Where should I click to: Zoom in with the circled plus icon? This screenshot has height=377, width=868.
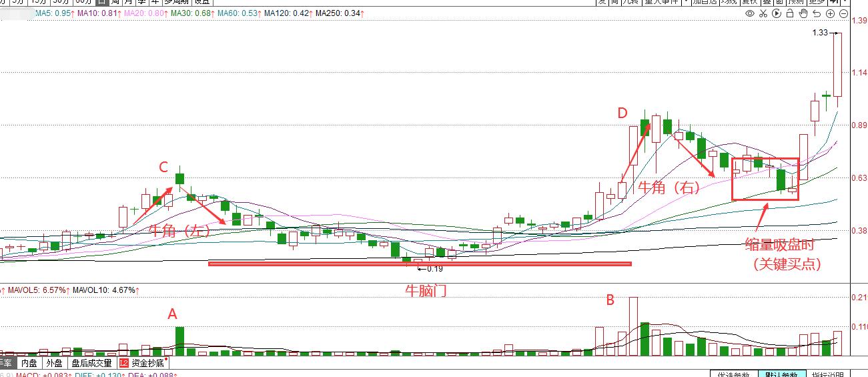(830, 13)
